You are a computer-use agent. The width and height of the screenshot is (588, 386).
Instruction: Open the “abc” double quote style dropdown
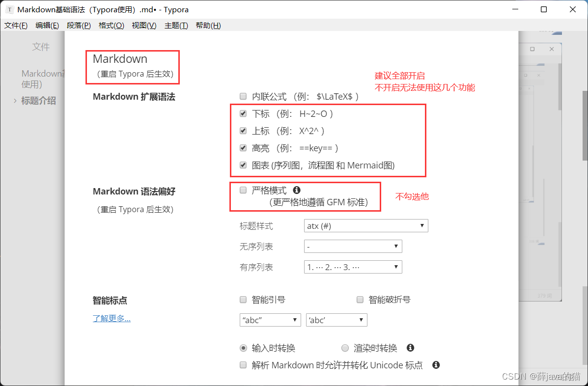(270, 320)
